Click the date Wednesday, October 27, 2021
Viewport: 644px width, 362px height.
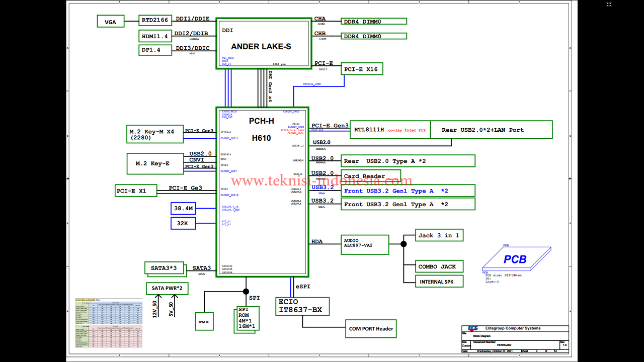click(x=494, y=351)
